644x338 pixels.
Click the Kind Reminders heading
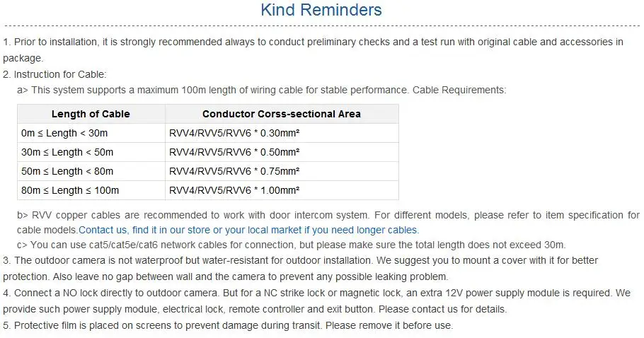321,10
